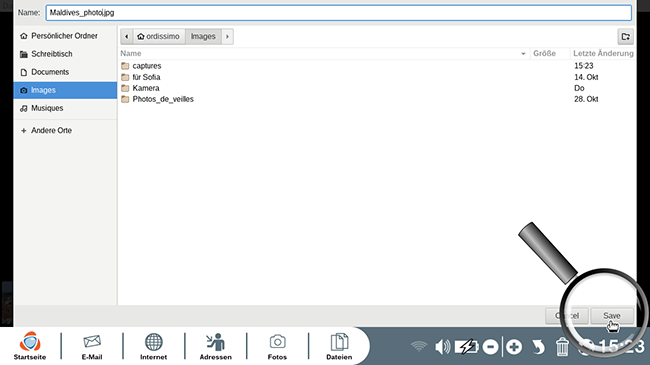Edit the file name input field
650x365 pixels.
(338, 12)
